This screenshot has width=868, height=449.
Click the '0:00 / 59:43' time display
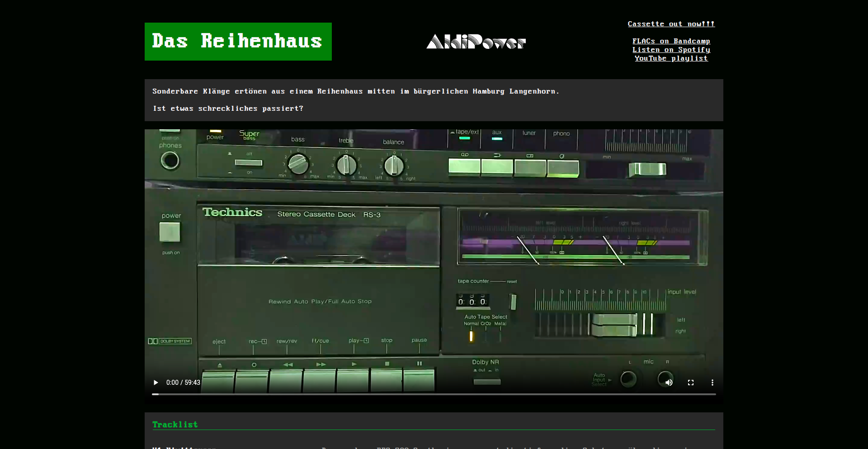(x=183, y=383)
